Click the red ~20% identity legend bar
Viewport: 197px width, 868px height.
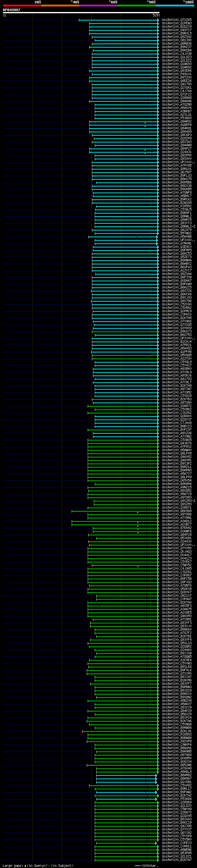pos(22,6)
